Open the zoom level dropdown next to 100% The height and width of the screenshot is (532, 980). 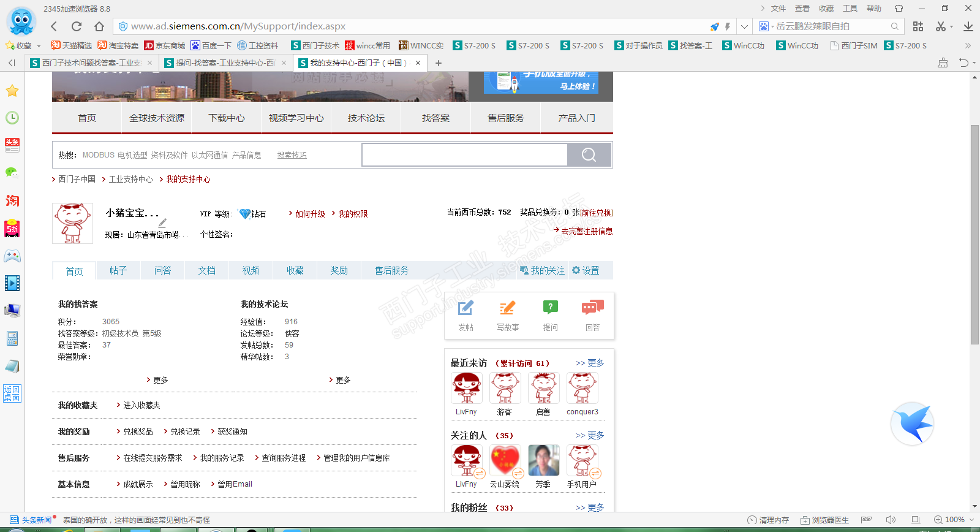[971, 520]
